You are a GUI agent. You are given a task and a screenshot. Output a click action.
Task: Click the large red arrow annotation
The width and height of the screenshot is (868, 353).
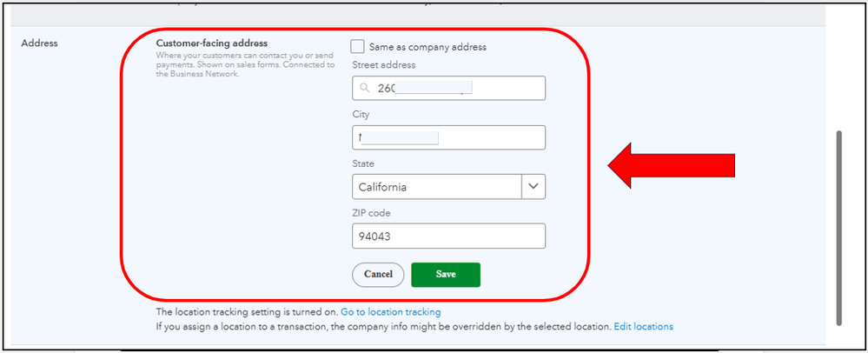pyautogui.click(x=671, y=164)
